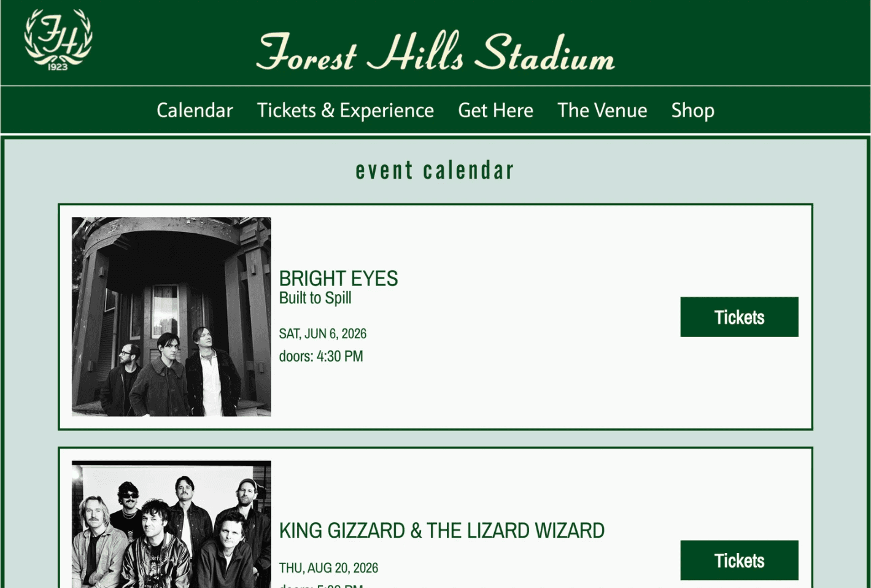
Task: Click the King Gizzard band photo
Action: pos(172,525)
